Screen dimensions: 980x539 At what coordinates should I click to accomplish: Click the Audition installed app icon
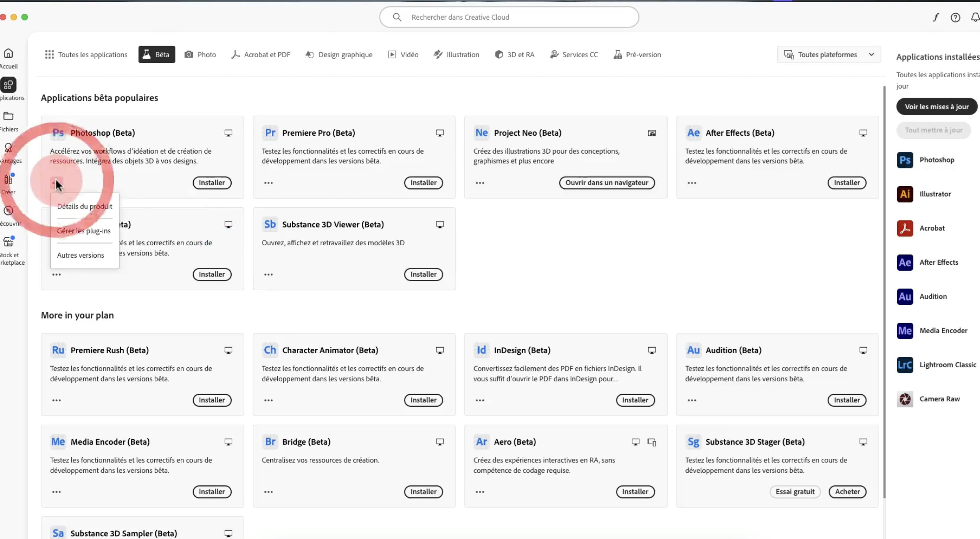(905, 297)
